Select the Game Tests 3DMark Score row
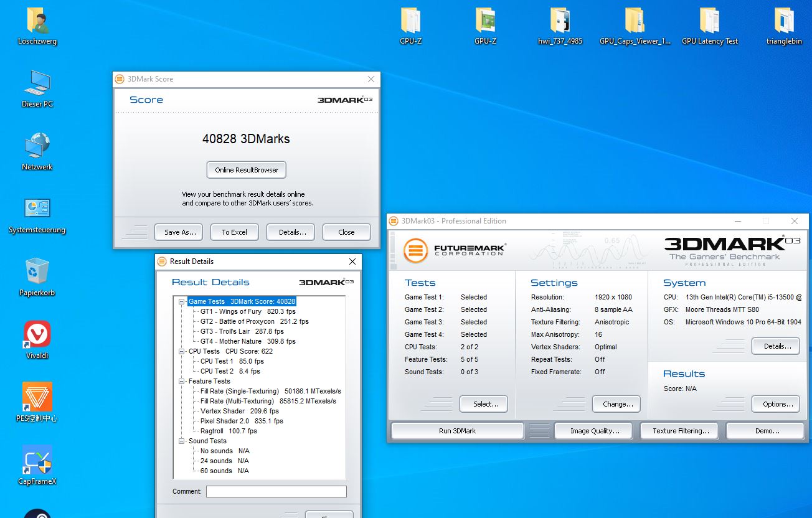 click(242, 301)
